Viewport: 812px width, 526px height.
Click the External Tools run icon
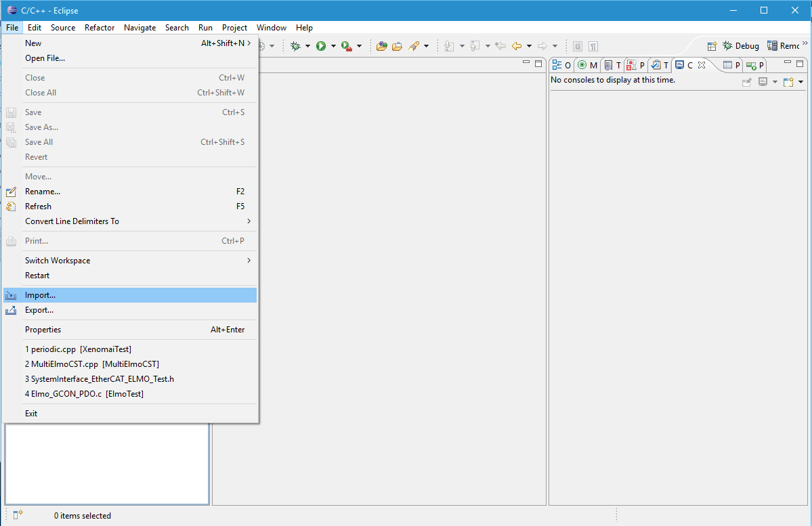tap(347, 46)
